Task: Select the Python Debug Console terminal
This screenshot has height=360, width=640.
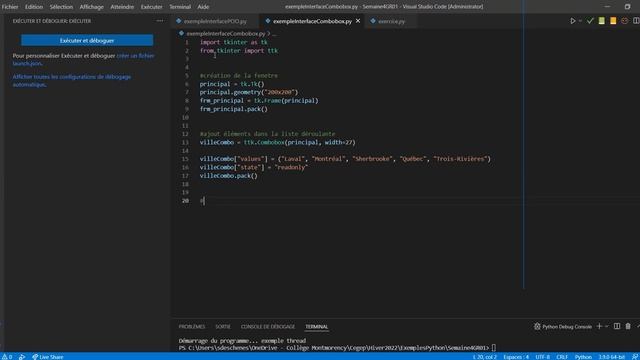Action: tap(562, 327)
